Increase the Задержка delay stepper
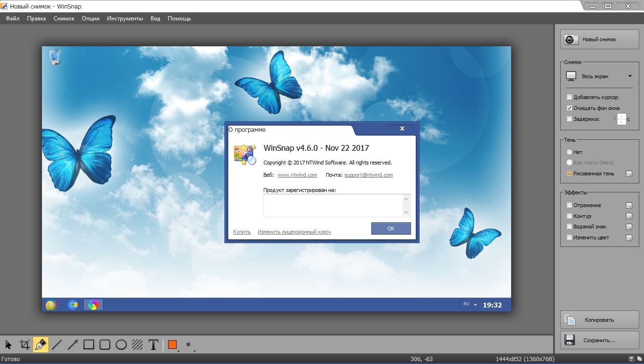644x364 pixels. [x=622, y=117]
